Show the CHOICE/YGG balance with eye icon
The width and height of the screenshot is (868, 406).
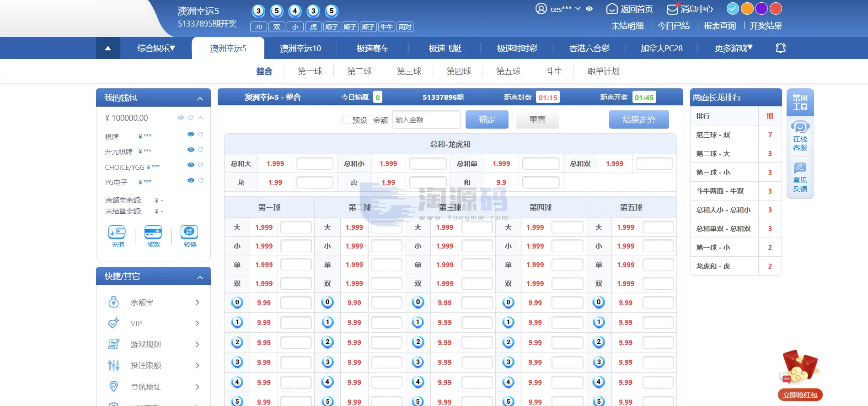click(191, 165)
